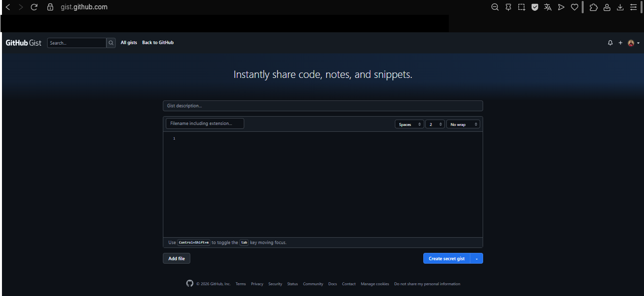Image resolution: width=644 pixels, height=296 pixels.
Task: Click the heart bookmark icon
Action: point(574,7)
